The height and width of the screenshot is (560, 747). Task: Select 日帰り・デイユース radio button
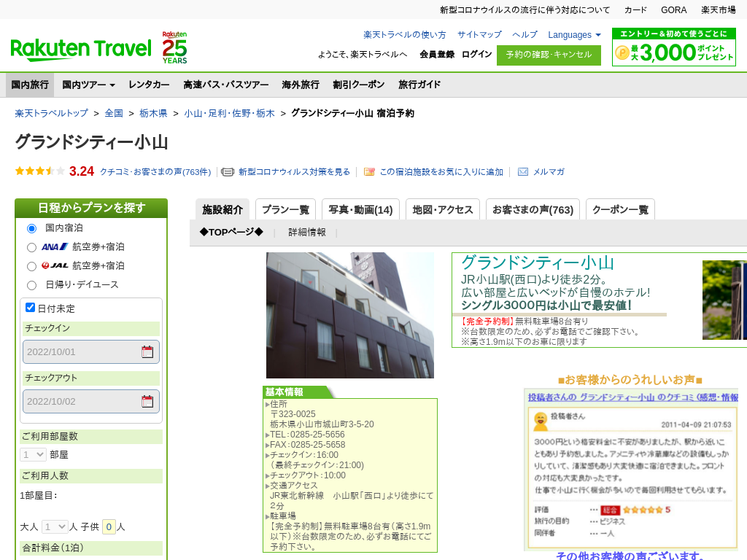click(x=31, y=285)
